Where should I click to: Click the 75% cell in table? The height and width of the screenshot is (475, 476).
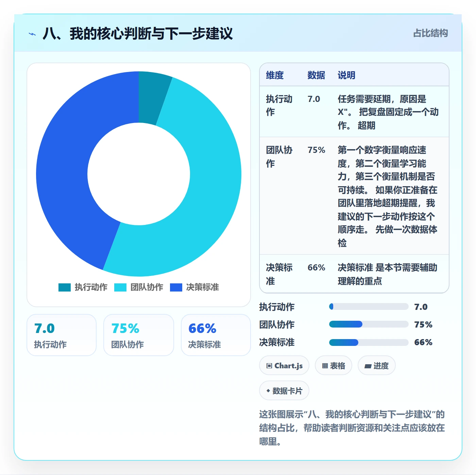point(316,150)
